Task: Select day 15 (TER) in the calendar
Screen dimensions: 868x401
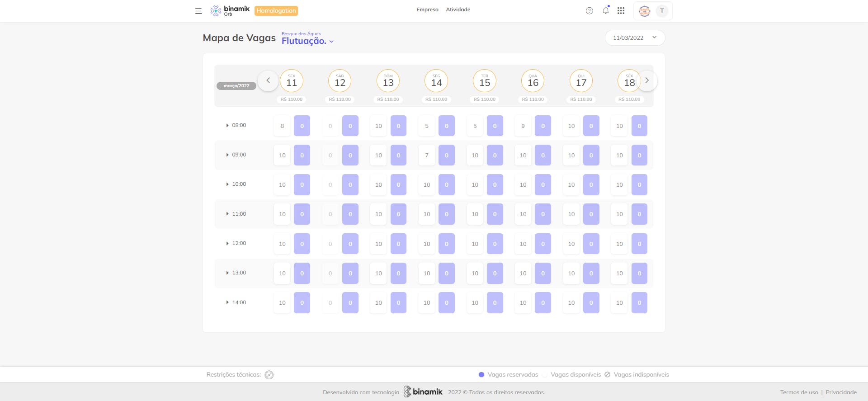Action: [x=485, y=81]
